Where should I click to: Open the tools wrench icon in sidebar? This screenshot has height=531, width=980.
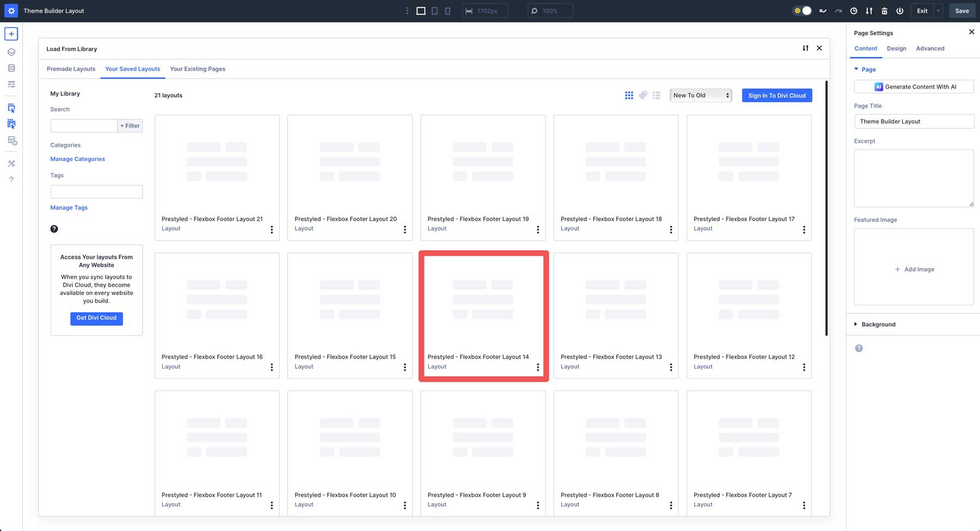[x=11, y=163]
